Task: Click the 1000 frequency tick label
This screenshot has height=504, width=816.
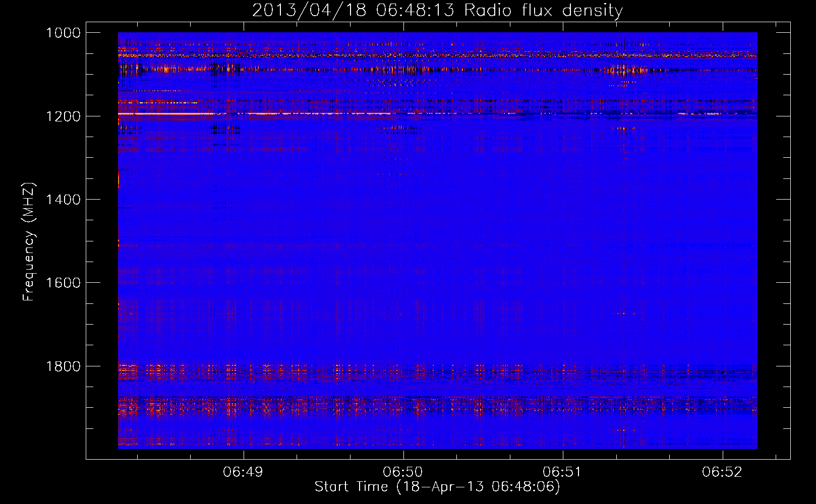Action: (x=63, y=33)
